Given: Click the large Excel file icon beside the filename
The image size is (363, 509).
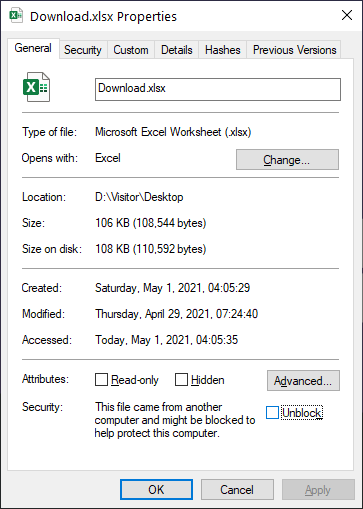Looking at the screenshot, I should pos(36,87).
